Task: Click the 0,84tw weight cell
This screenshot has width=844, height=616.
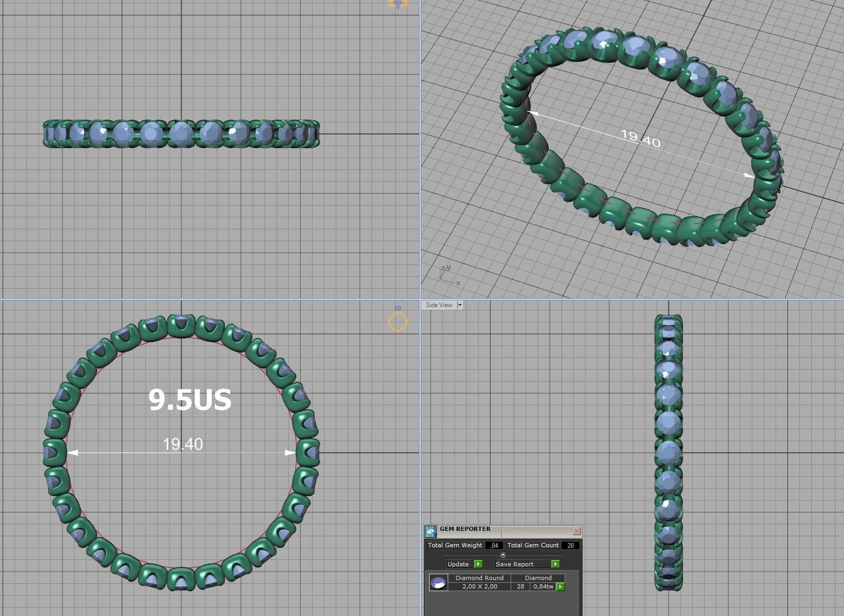Action: (543, 586)
